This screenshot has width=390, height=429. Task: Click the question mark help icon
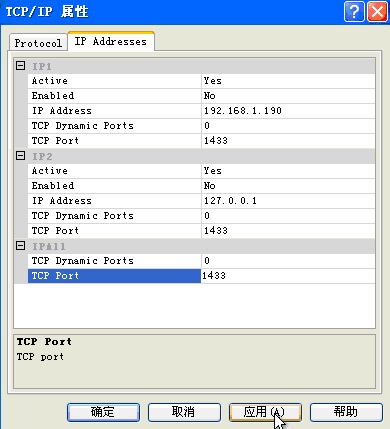(x=354, y=12)
